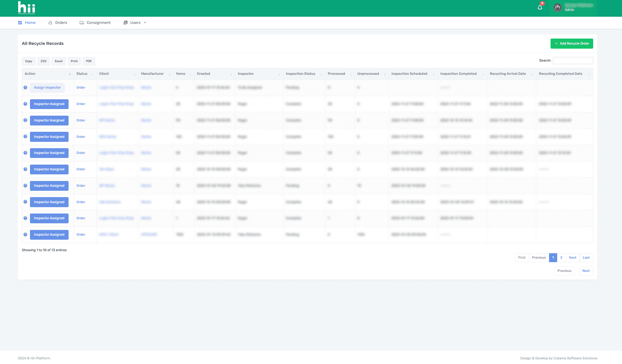Image resolution: width=622 pixels, height=364 pixels.
Task: Sort by the Action column
Action: [48, 74]
